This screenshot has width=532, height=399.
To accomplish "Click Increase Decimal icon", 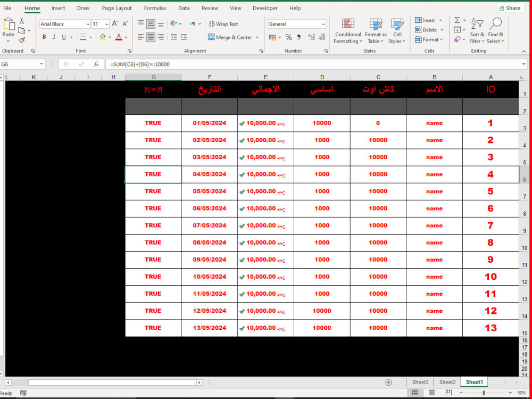I will (x=311, y=37).
